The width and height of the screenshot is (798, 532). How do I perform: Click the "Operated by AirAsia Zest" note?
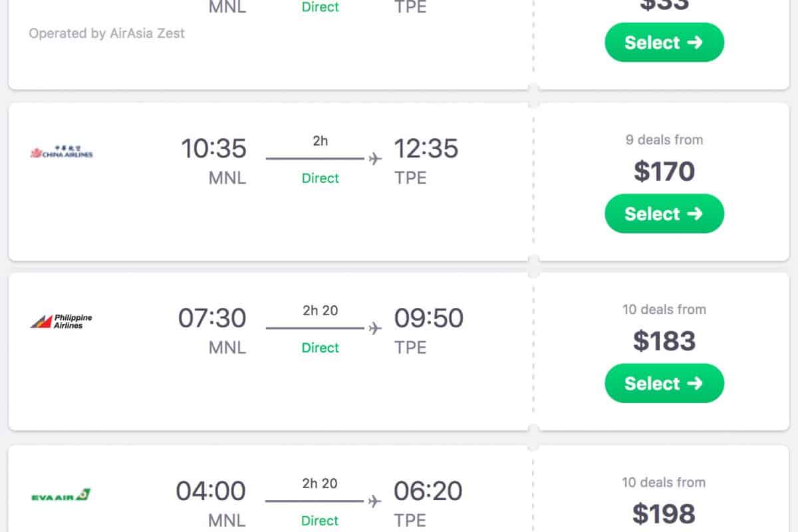pyautogui.click(x=106, y=33)
